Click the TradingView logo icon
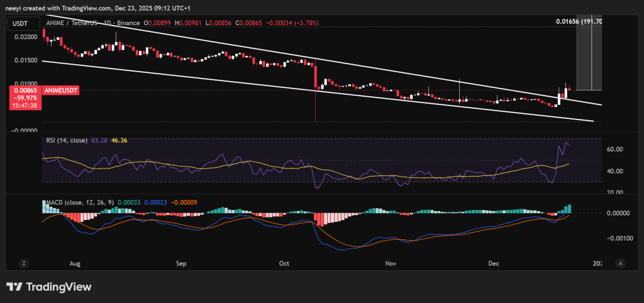 [x=14, y=287]
